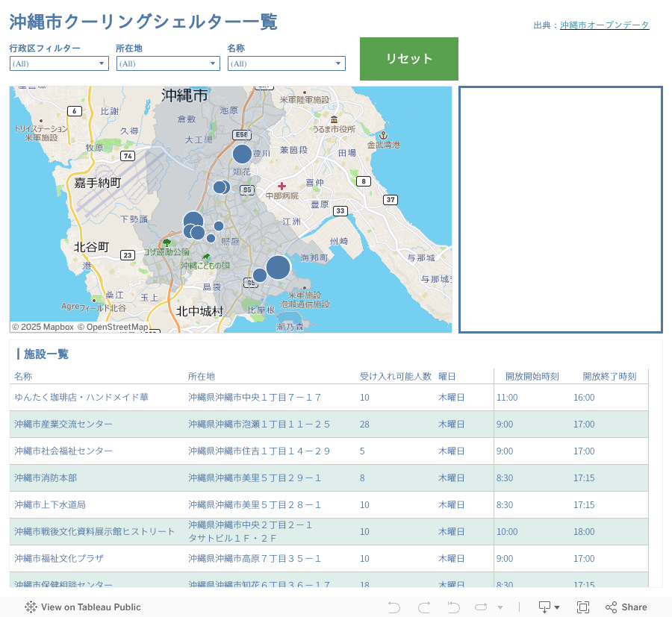Open the 所在地 filter dropdown

click(x=168, y=63)
